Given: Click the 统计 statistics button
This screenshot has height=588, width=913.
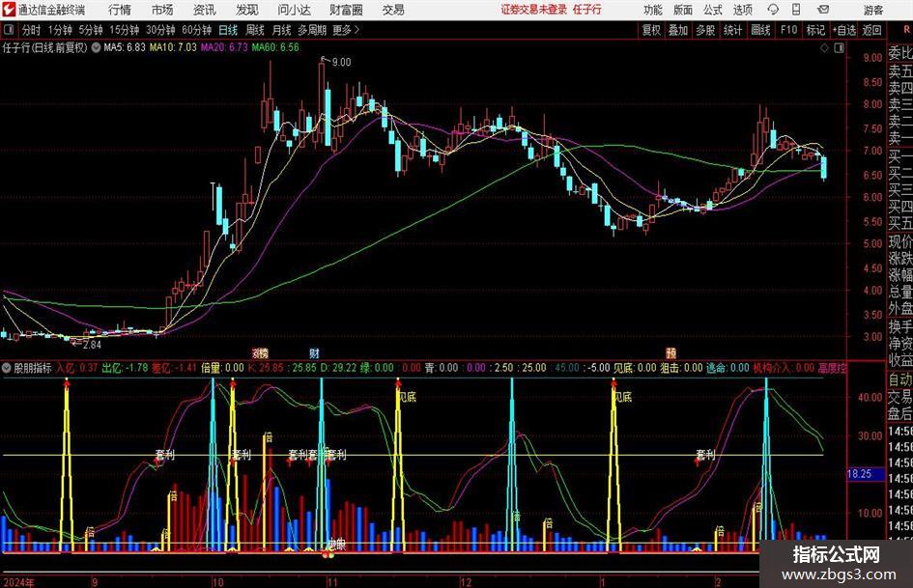Looking at the screenshot, I should coord(732,30).
